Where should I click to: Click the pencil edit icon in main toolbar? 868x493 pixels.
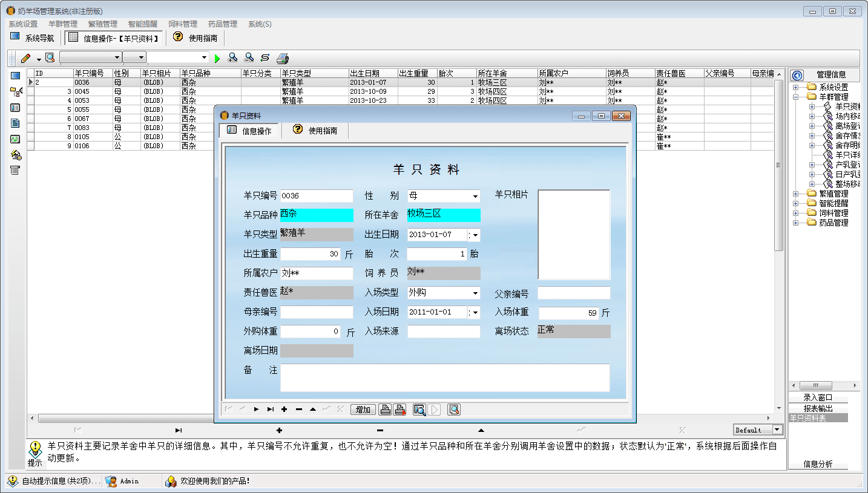pyautogui.click(x=25, y=58)
